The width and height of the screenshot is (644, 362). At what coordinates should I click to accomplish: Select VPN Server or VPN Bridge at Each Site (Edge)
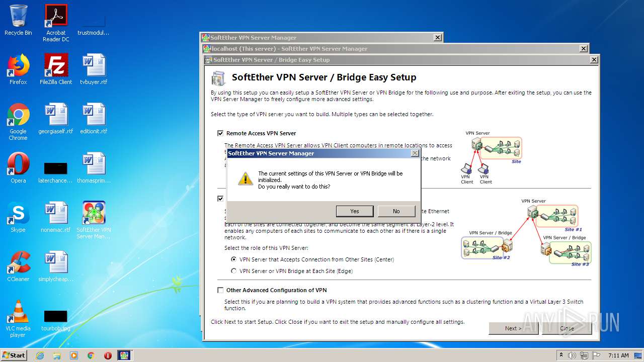233,271
